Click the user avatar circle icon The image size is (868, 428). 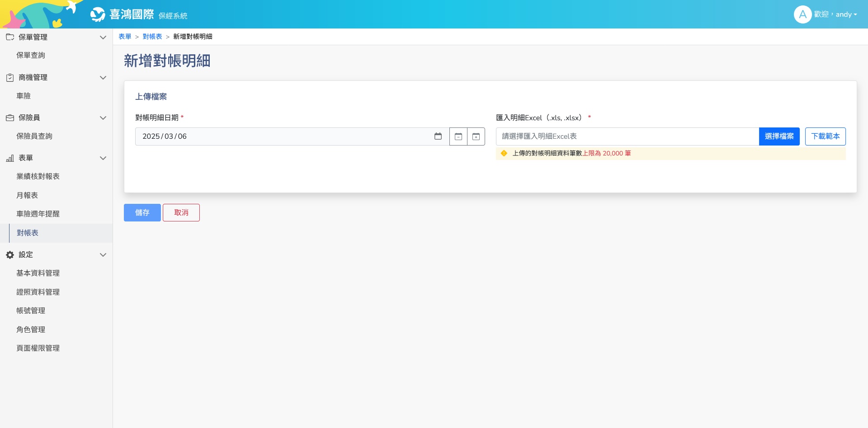tap(802, 14)
